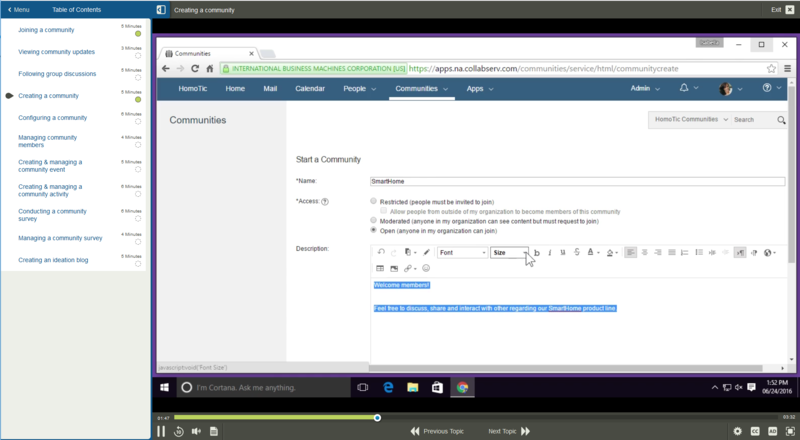Open video player settings gear
800x440 pixels.
[x=738, y=431]
